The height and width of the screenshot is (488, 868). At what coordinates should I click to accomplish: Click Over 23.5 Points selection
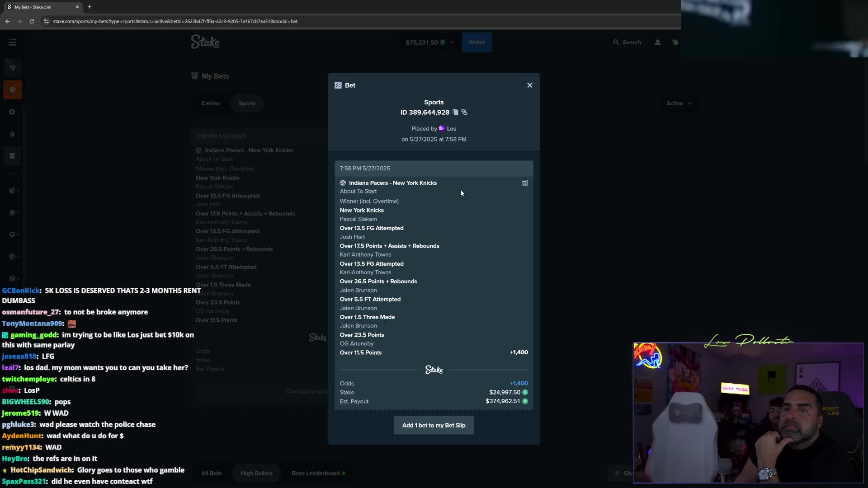tap(362, 335)
